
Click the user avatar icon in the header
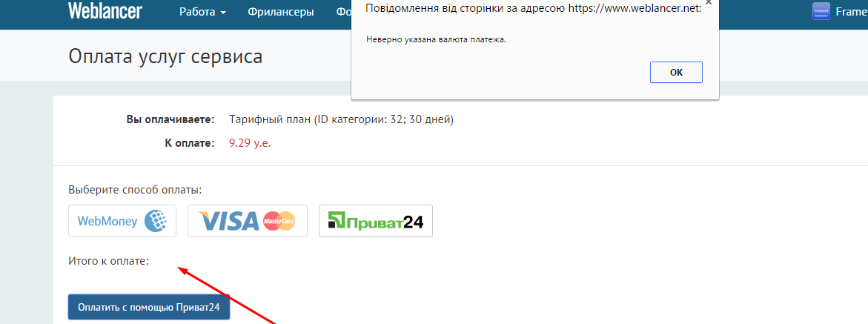pos(821,11)
